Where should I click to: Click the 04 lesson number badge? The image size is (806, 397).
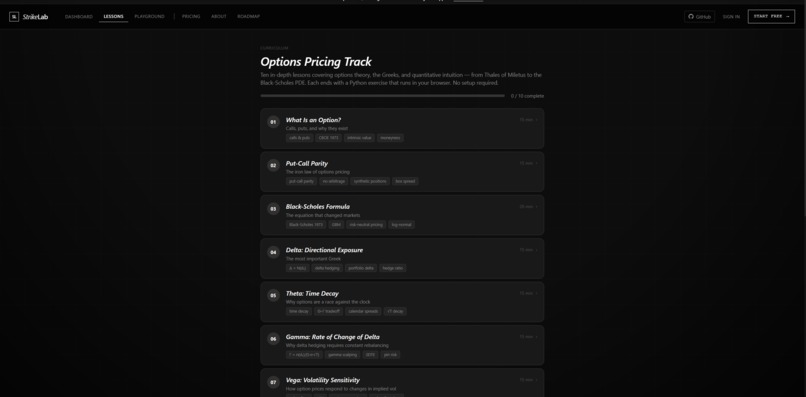[273, 252]
